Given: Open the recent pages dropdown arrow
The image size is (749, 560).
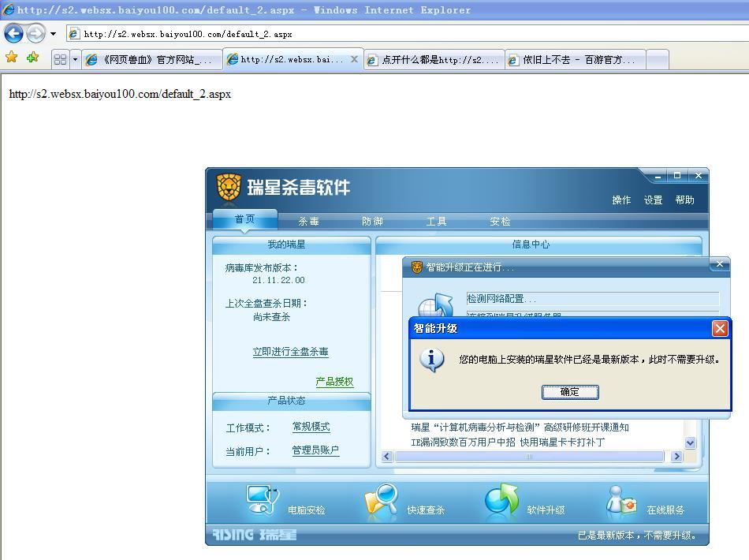Looking at the screenshot, I should pos(53,34).
